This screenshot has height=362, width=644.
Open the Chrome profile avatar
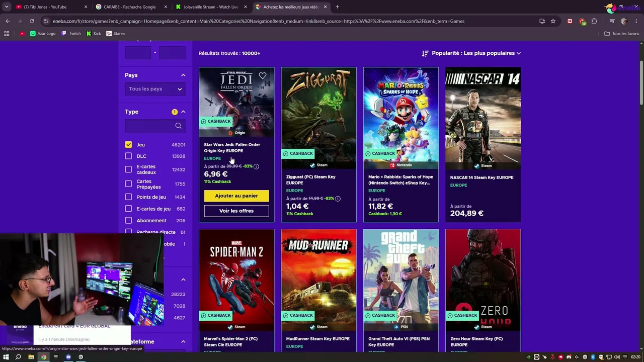click(624, 21)
